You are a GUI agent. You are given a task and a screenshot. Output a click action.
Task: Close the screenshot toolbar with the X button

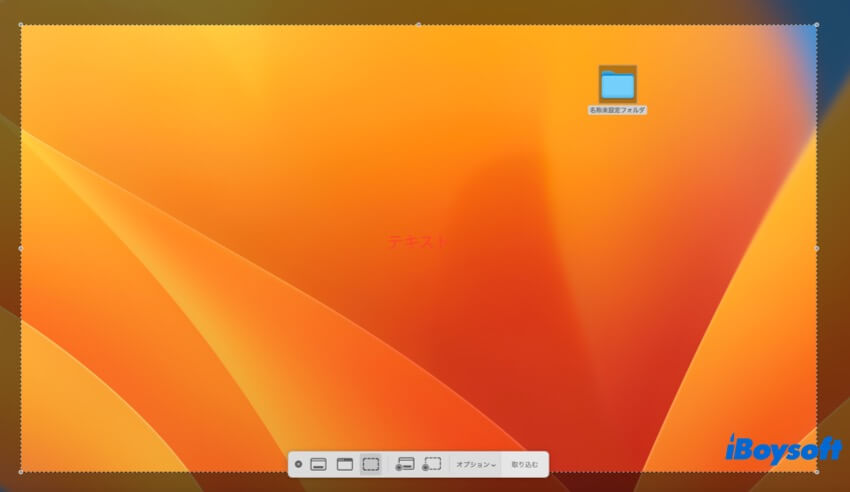(x=298, y=464)
